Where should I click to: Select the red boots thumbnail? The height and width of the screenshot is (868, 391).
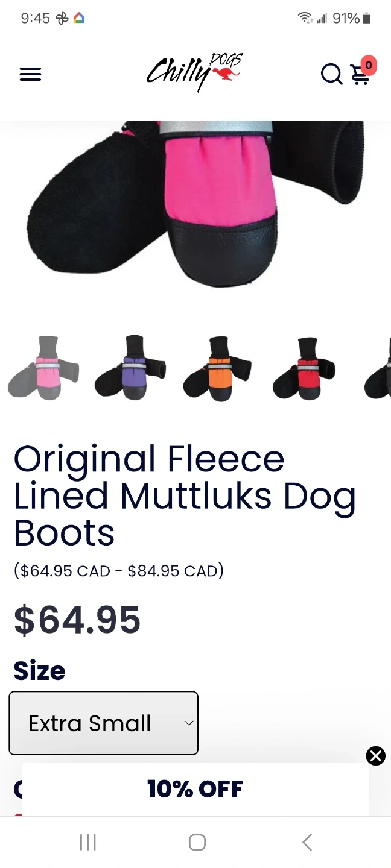[304, 368]
